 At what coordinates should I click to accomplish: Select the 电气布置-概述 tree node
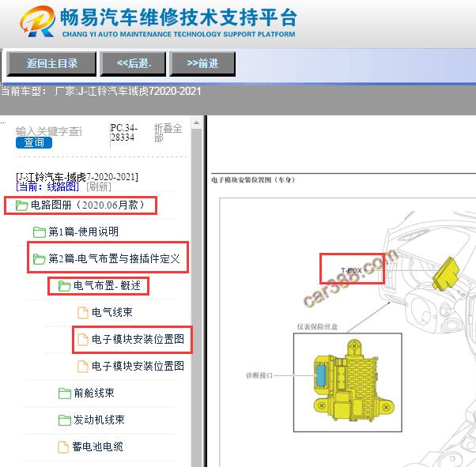108,285
